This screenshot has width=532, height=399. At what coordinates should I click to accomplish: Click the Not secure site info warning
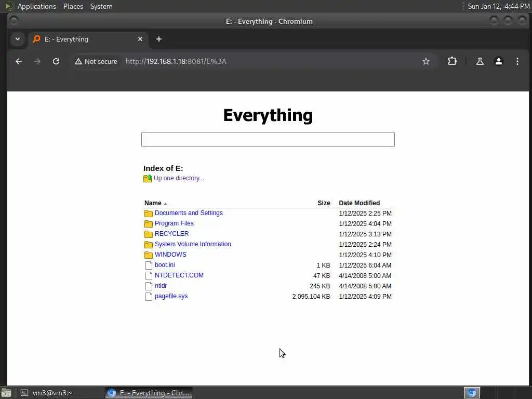pos(96,61)
